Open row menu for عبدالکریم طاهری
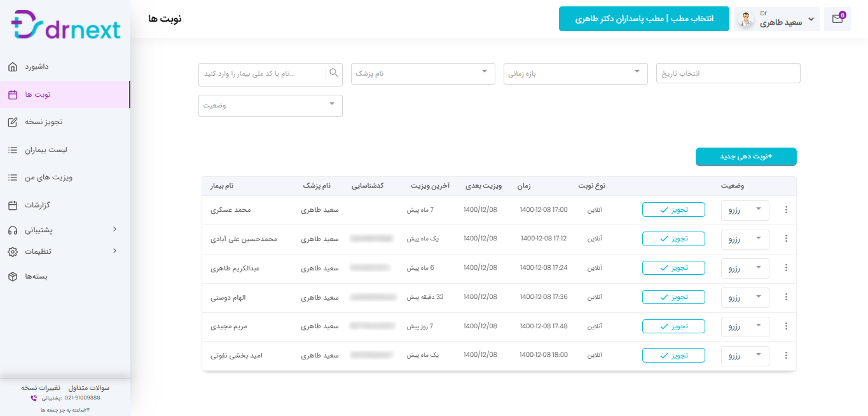This screenshot has height=416, width=868. pyautogui.click(x=786, y=268)
